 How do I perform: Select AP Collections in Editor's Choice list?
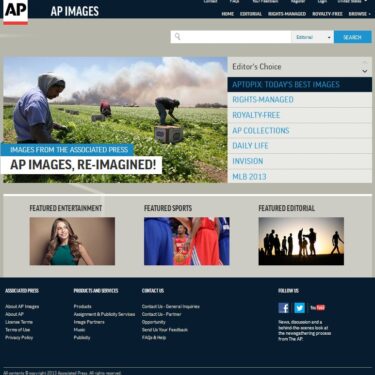coord(300,131)
